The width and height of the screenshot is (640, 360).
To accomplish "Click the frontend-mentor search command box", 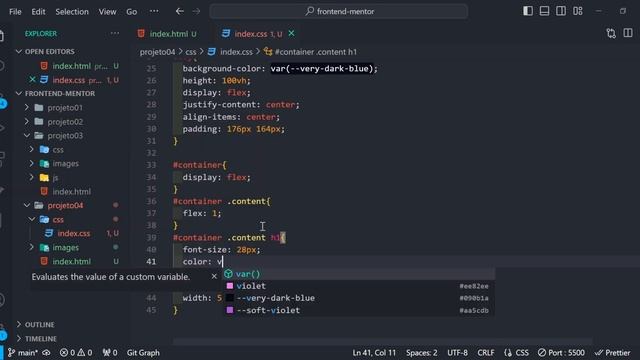I will (339, 11).
